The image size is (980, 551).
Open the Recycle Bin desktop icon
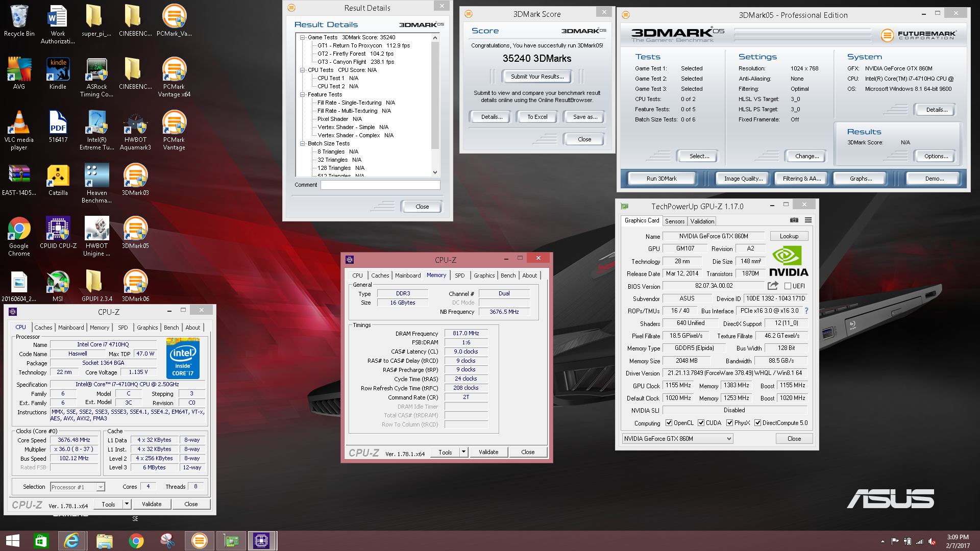[19, 20]
